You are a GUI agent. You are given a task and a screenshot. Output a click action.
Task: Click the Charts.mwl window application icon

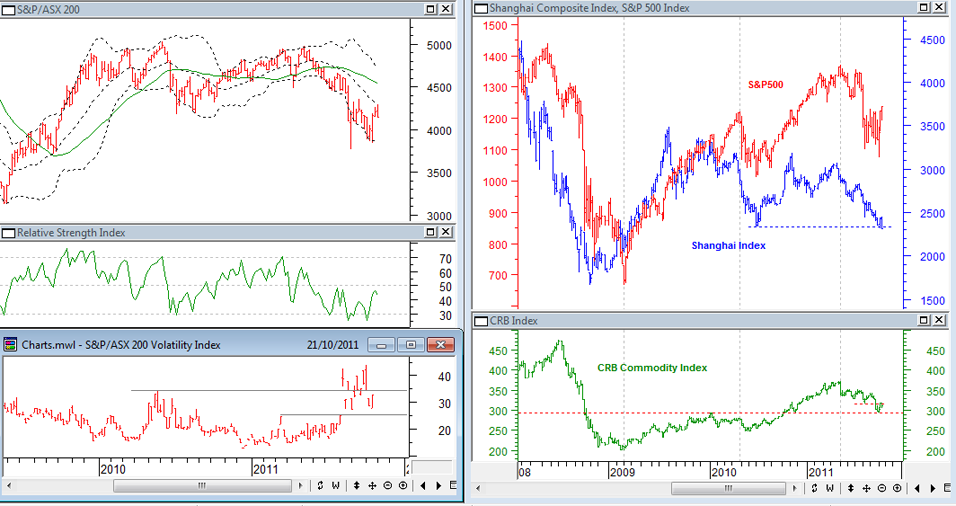(10, 345)
